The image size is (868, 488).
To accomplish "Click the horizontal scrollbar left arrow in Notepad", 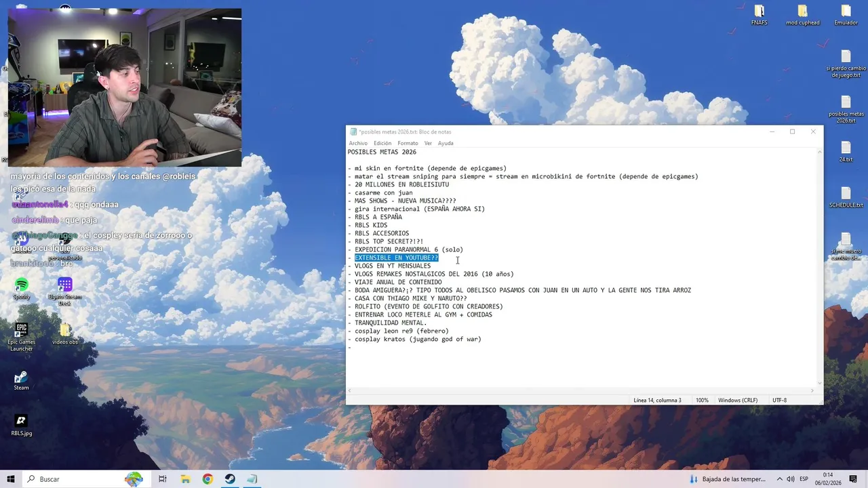I will tap(350, 390).
